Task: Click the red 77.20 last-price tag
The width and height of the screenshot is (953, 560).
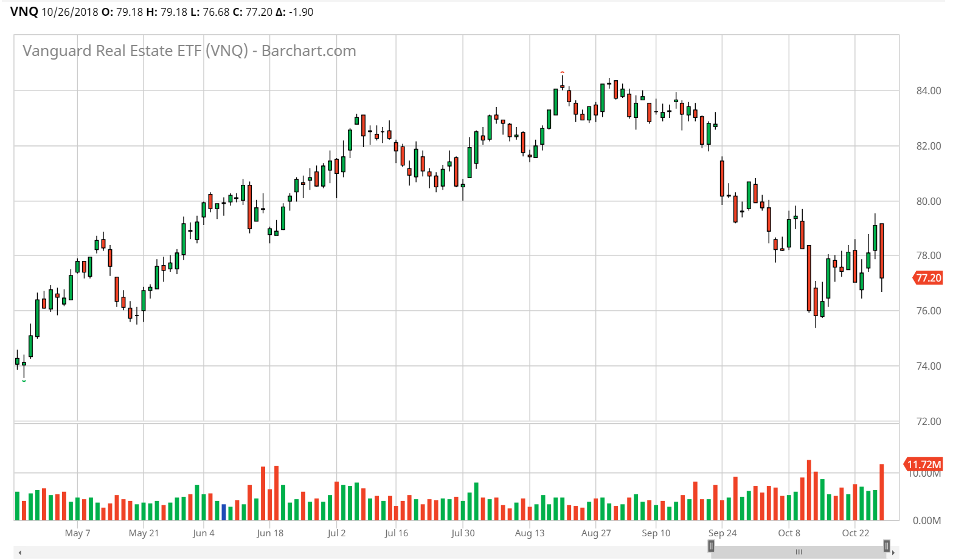Action: [x=928, y=278]
